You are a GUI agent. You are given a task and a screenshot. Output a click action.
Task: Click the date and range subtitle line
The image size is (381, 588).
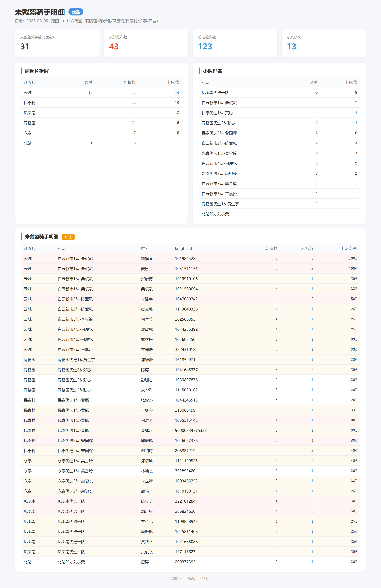coord(86,21)
